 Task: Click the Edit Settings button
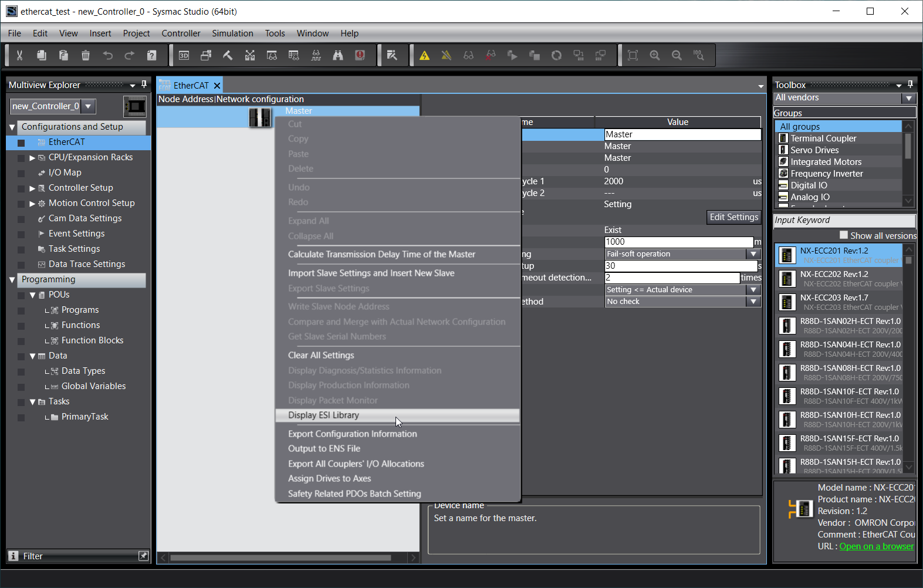(733, 217)
